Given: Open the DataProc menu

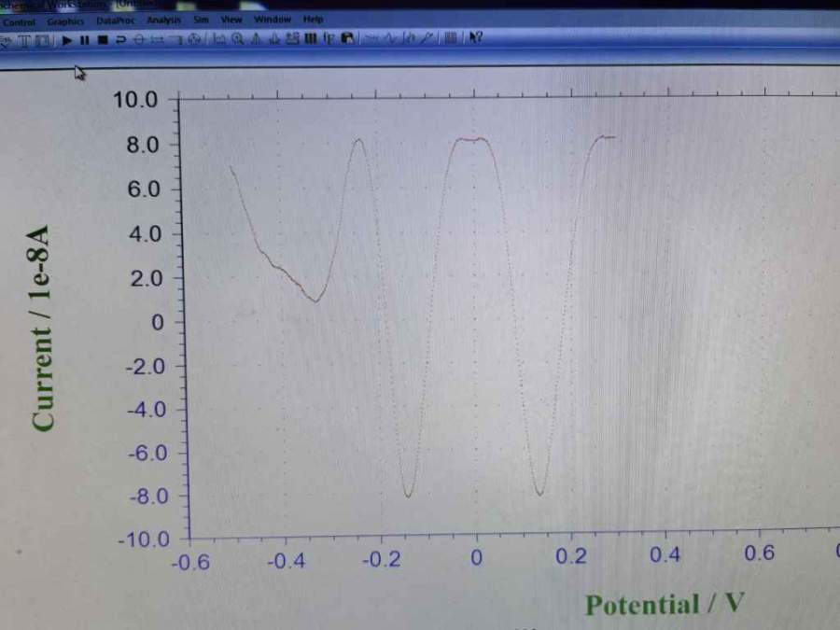Looking at the screenshot, I should pos(115,21).
